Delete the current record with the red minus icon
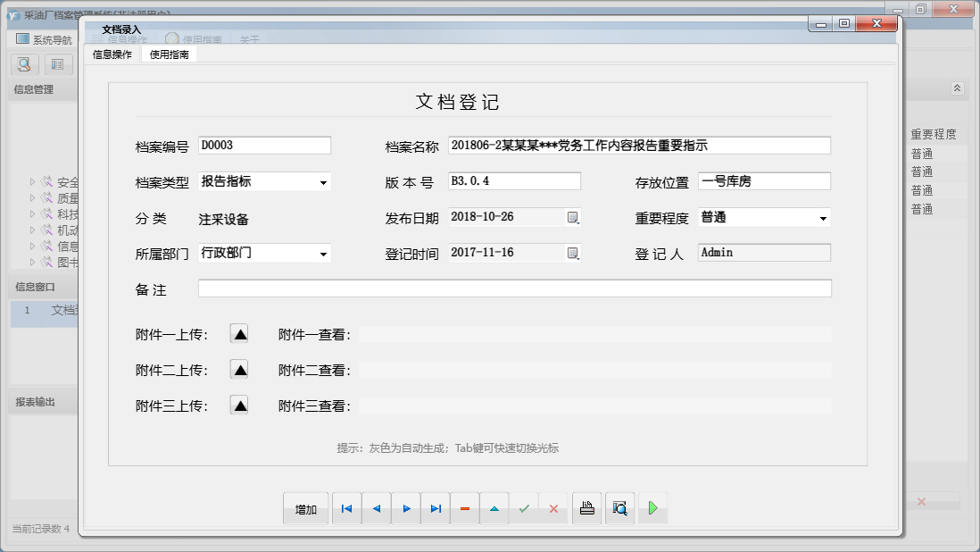The image size is (980, 552). (465, 507)
